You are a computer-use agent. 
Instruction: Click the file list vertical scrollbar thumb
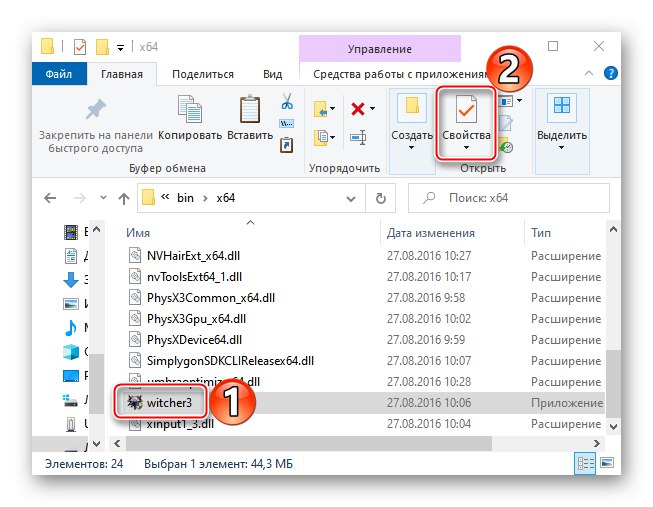tap(613, 384)
